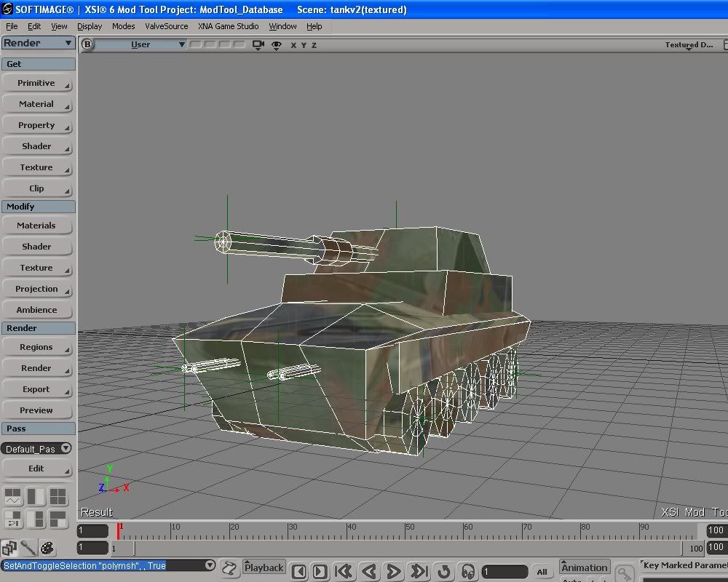Open the Get Material menu button
Viewport: 728px width, 582px height.
click(x=36, y=104)
